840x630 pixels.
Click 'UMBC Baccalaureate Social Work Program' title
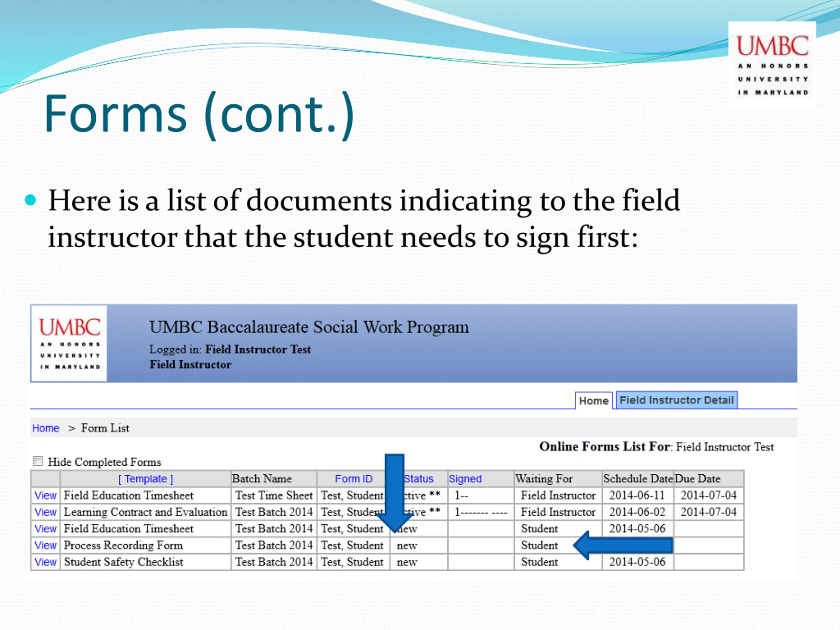pyautogui.click(x=309, y=327)
